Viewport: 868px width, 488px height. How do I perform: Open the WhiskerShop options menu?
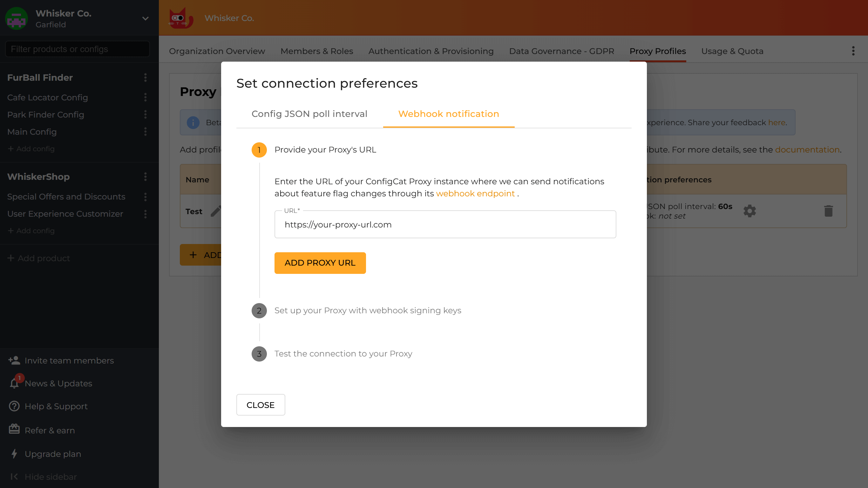coord(145,177)
